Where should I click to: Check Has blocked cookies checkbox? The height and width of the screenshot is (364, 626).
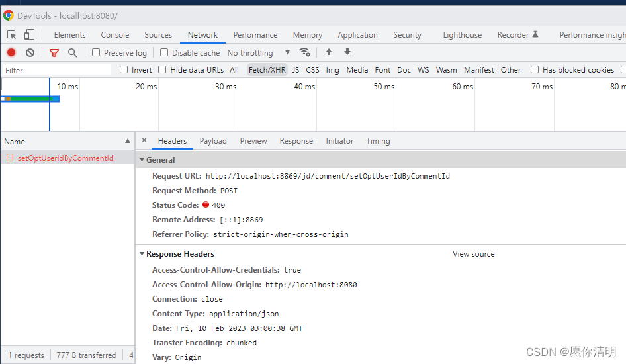(535, 70)
